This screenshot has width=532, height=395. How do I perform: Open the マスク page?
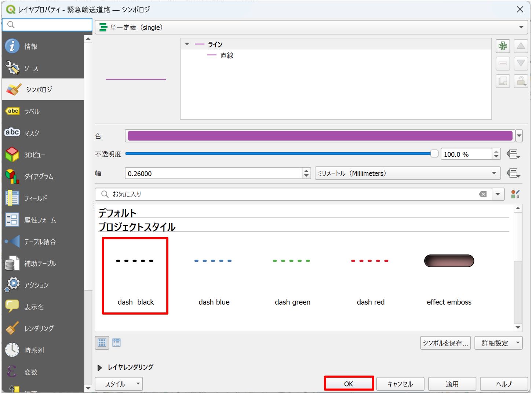tap(43, 133)
